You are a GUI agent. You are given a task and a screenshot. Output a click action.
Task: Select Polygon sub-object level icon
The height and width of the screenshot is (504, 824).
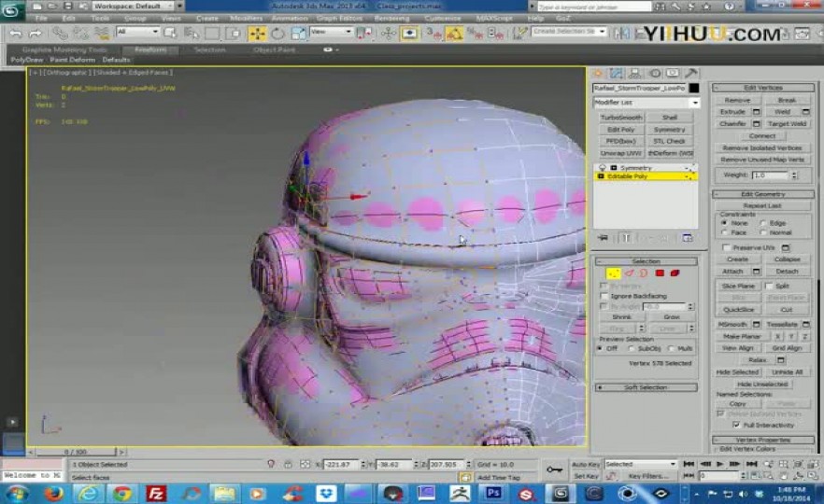(x=660, y=273)
